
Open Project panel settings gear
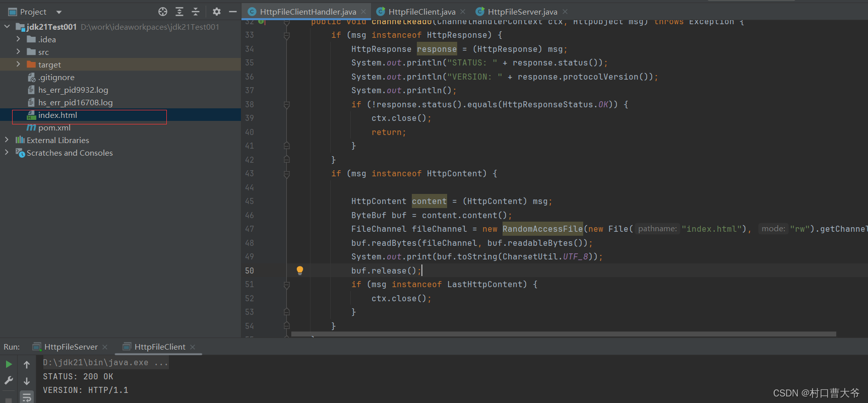coord(217,12)
